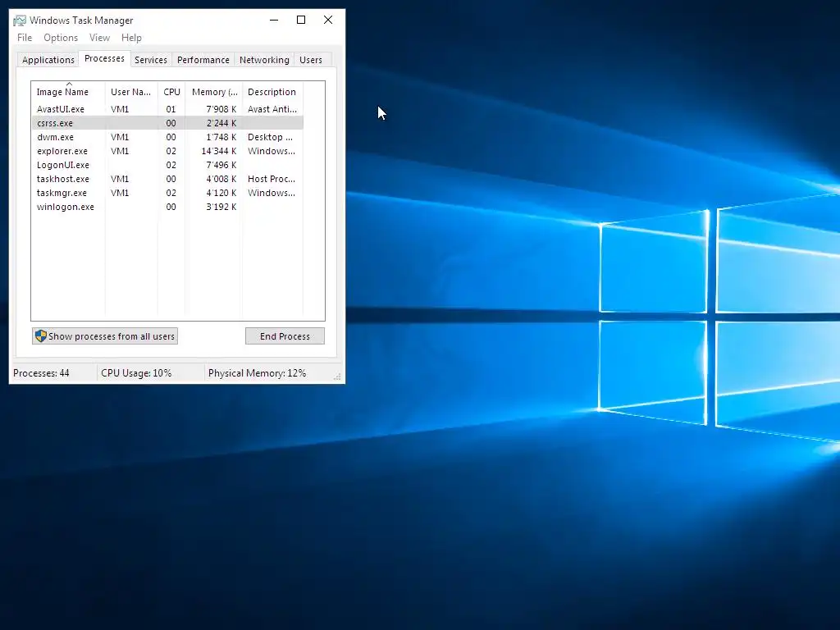Sort by the Image Name column header
The width and height of the screenshot is (840, 630).
click(x=68, y=92)
